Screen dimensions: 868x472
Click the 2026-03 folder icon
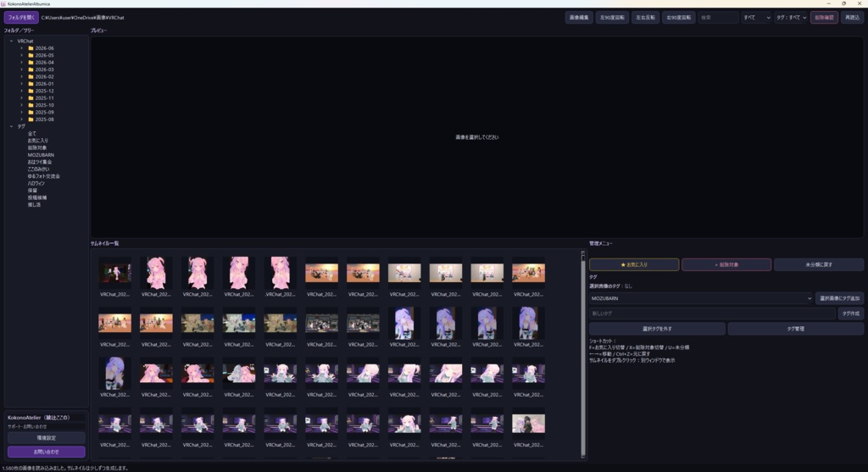point(31,69)
